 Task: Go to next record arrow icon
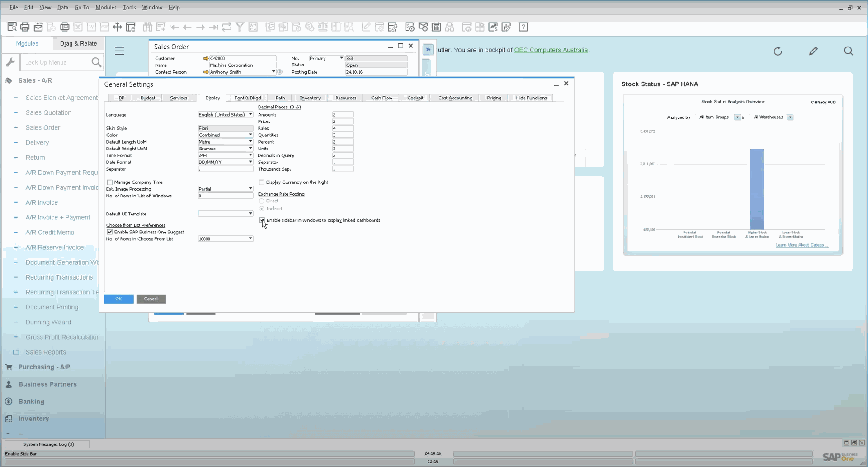pos(200,27)
